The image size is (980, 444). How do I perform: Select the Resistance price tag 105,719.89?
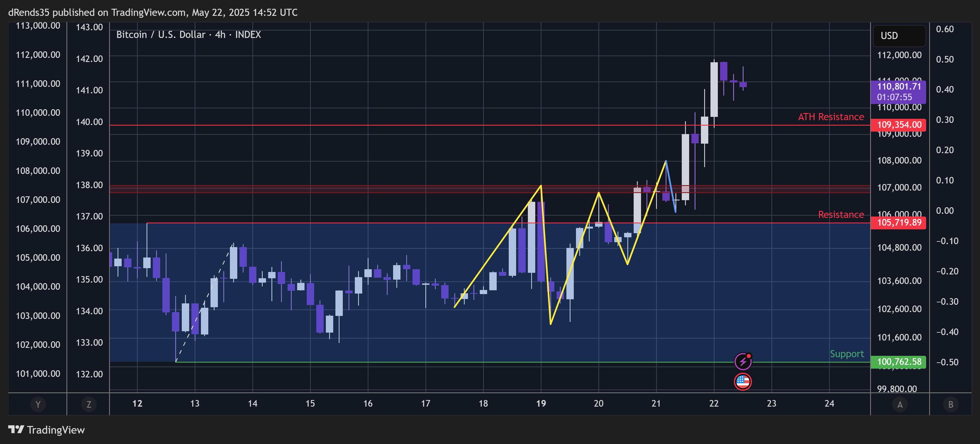[x=898, y=222]
